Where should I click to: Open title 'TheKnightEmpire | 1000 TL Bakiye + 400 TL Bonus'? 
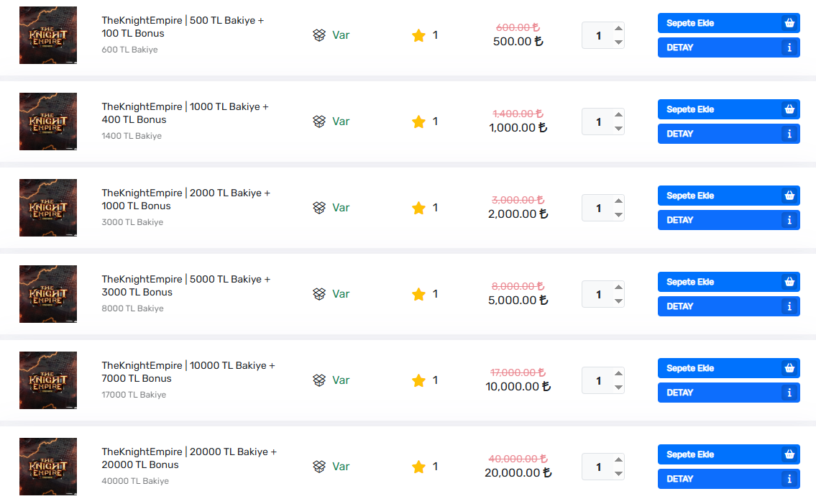click(185, 113)
